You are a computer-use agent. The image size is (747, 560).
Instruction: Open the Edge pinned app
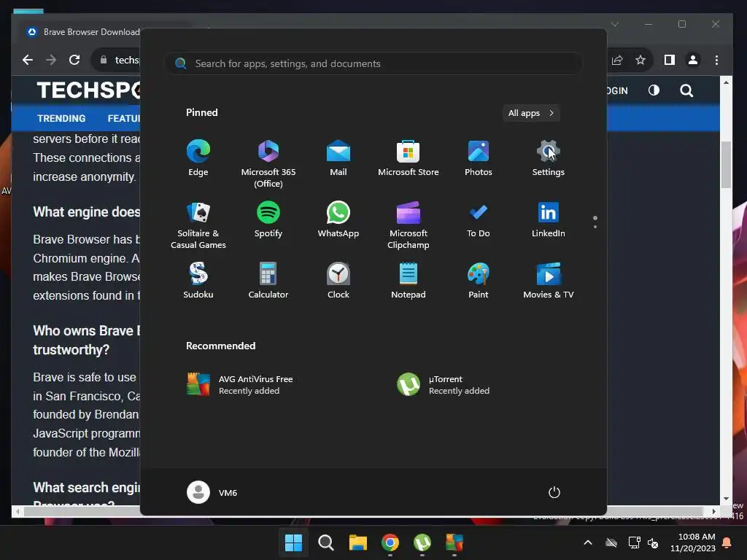(x=198, y=158)
